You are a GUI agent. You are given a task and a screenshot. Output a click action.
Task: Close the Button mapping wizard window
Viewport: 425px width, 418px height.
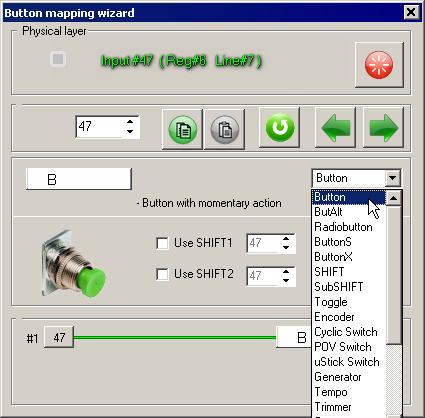point(411,13)
